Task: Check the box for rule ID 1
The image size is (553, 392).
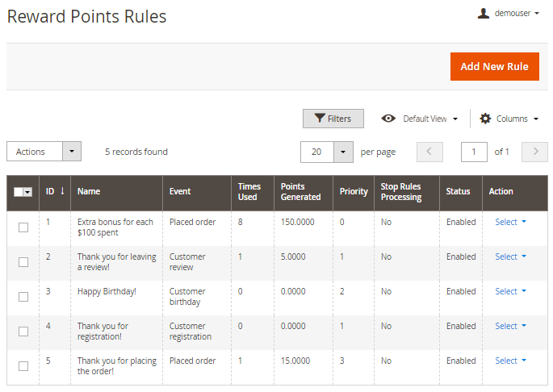Action: click(23, 227)
